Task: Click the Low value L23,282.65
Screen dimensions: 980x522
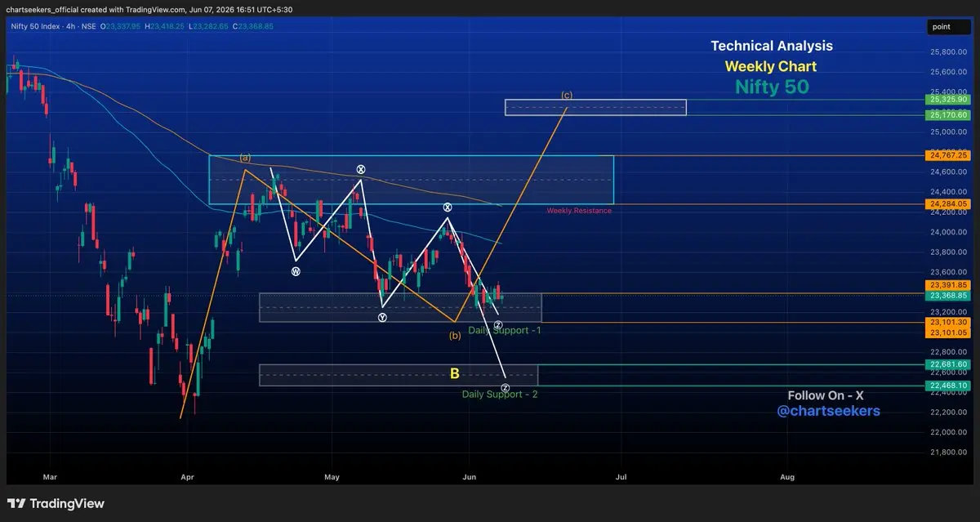Action: coord(209,26)
